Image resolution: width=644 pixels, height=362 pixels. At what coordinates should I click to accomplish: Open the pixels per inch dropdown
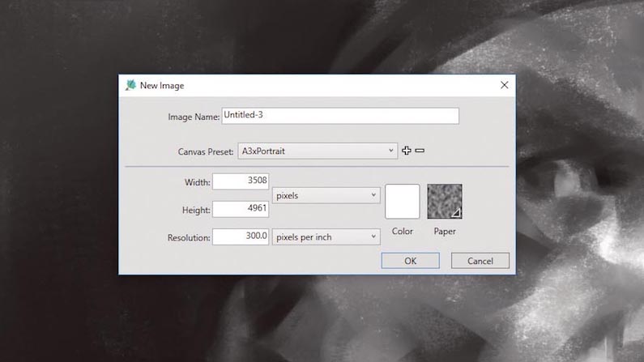(x=326, y=236)
